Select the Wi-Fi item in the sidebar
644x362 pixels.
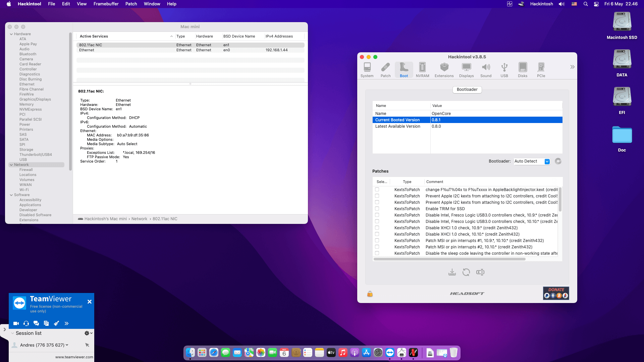click(24, 190)
